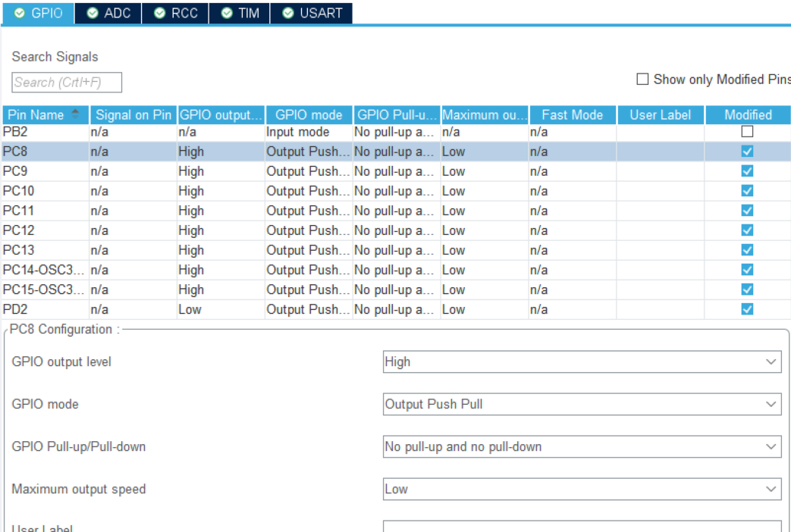Click the sort arrow in Pin Name header
Image resolution: width=791 pixels, height=532 pixels.
point(75,114)
